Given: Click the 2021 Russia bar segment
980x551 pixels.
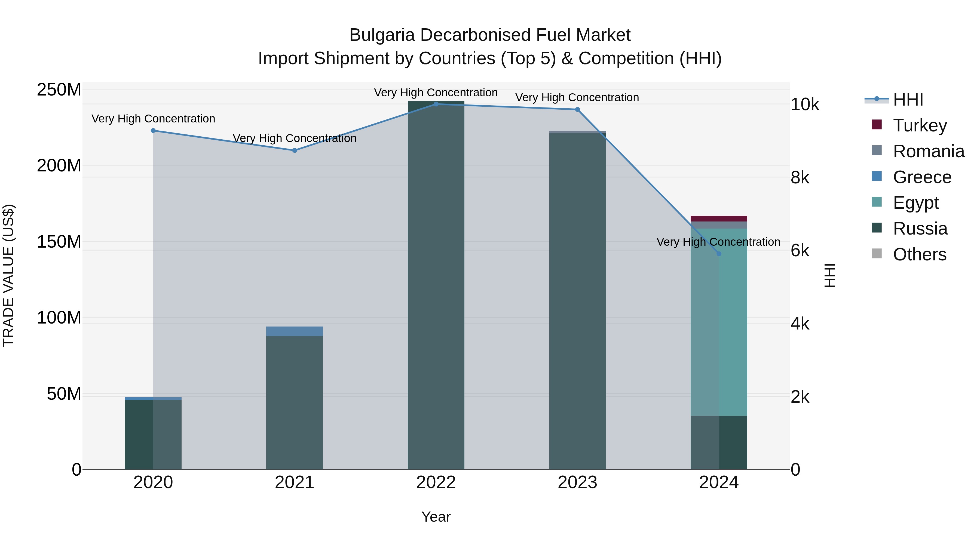Looking at the screenshot, I should [295, 403].
